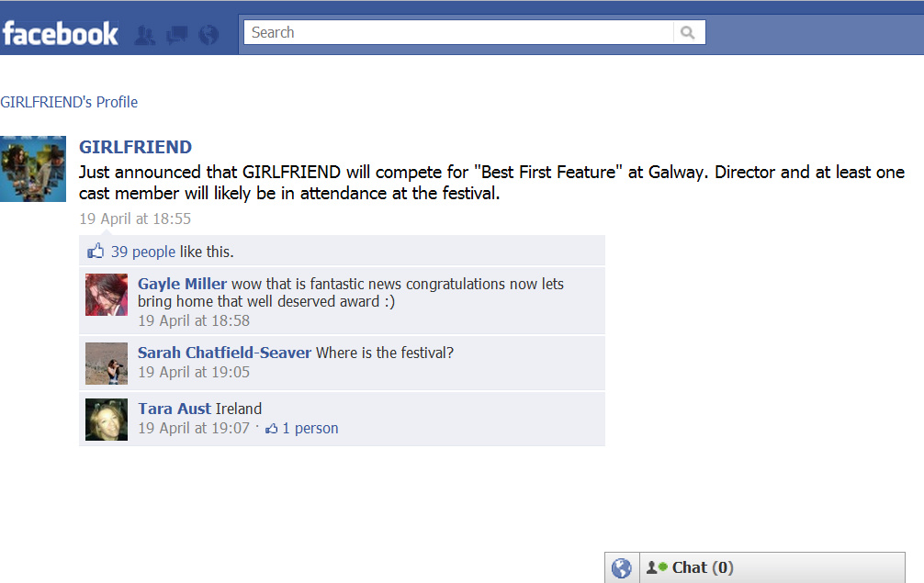This screenshot has width=924, height=583.
Task: Click the thumbs-up icon beside 39 people
Action: tap(96, 251)
